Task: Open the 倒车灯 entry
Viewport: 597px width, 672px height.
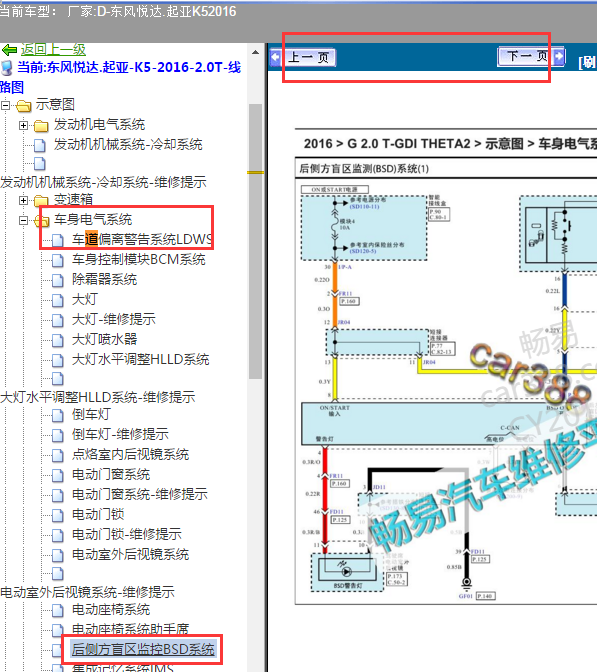Action: [x=91, y=414]
